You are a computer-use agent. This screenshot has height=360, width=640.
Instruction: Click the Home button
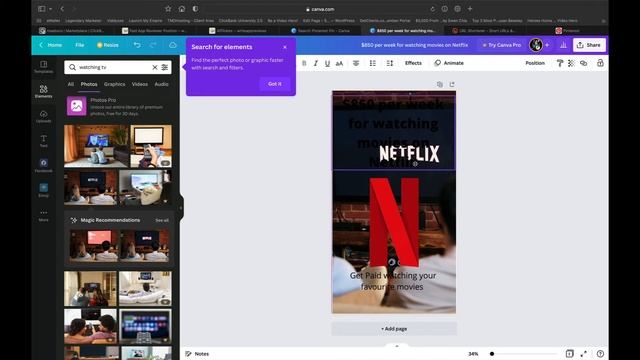tap(51, 45)
